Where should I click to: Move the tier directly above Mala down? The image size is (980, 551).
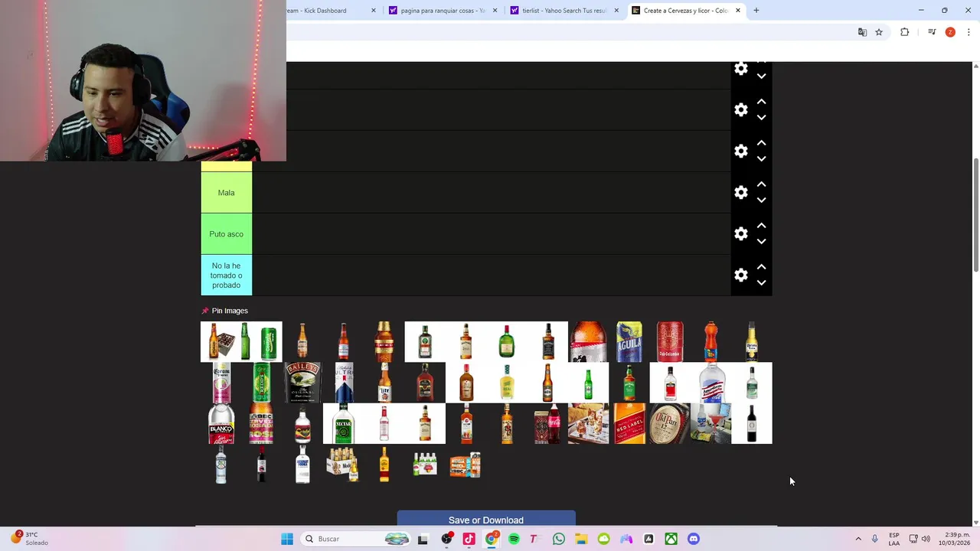(x=761, y=159)
